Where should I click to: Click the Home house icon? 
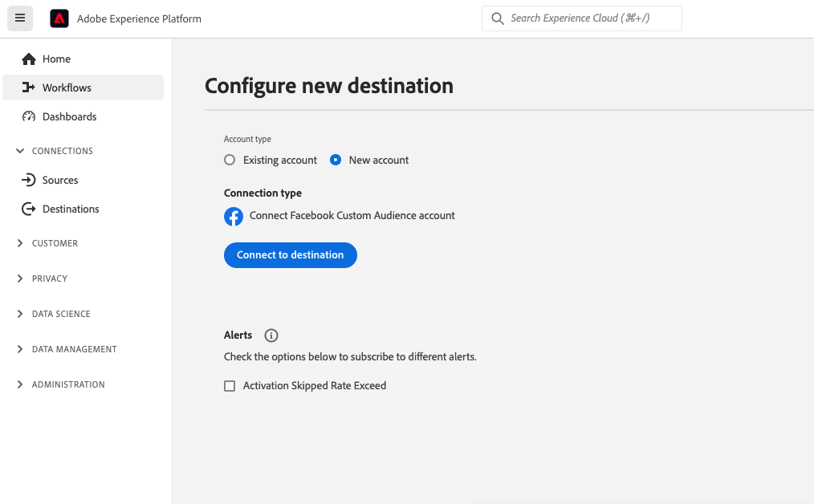tap(29, 59)
